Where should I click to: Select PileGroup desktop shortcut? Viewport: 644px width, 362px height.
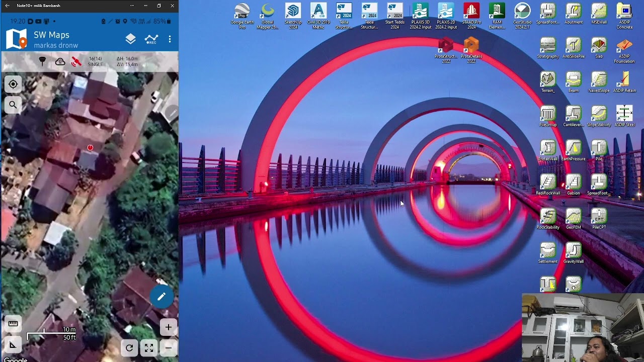[x=548, y=117]
